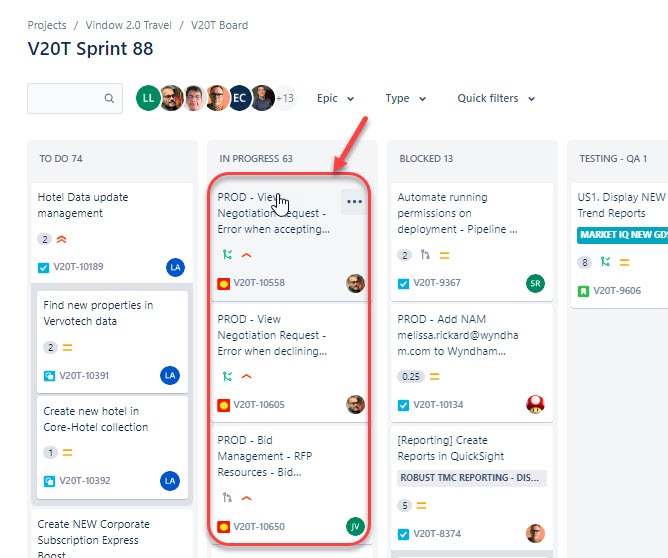Open issue key V20T-10392

click(85, 481)
